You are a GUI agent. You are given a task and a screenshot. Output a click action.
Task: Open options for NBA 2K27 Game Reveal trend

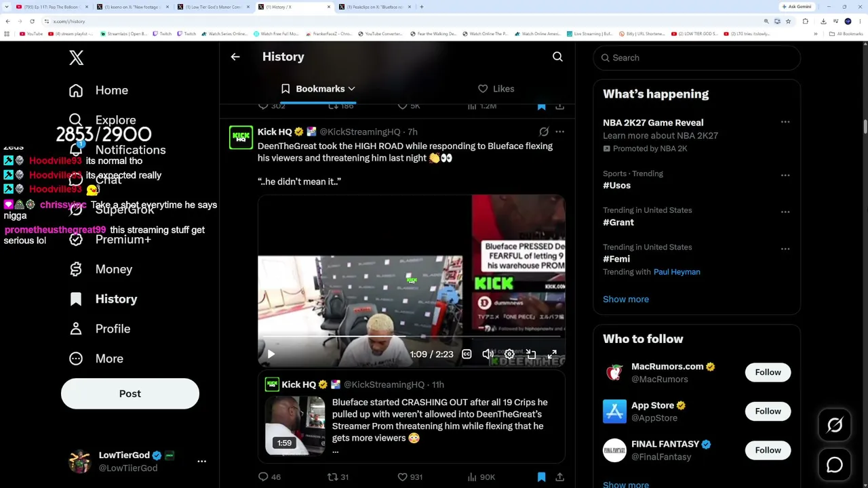[785, 122]
